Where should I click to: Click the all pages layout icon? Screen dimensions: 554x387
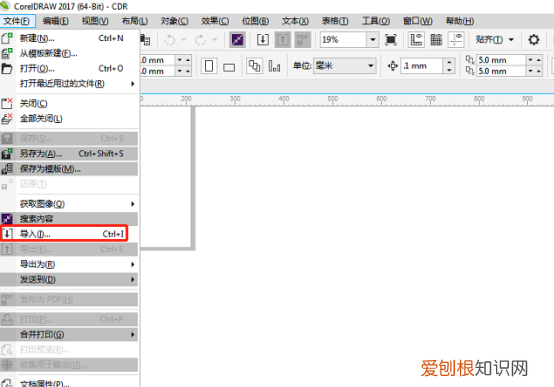click(254, 66)
